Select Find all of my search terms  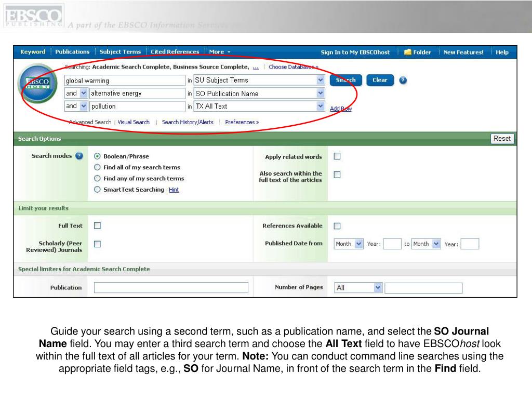(97, 167)
